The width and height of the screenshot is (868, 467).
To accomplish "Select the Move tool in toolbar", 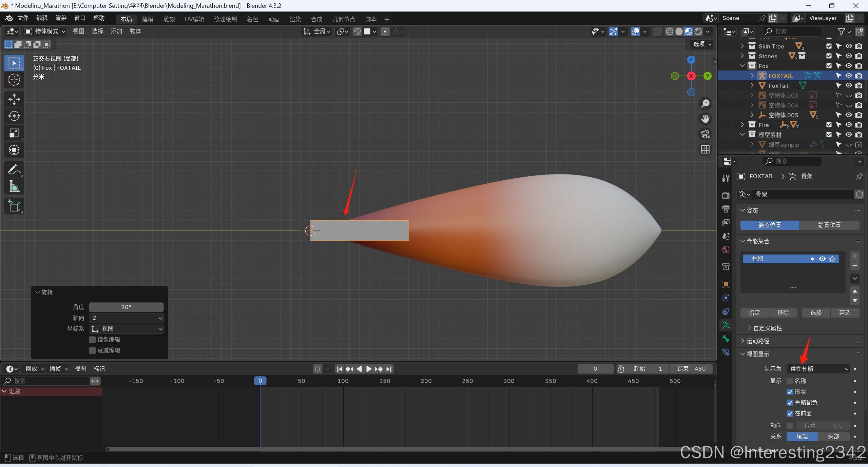I will 14,99.
